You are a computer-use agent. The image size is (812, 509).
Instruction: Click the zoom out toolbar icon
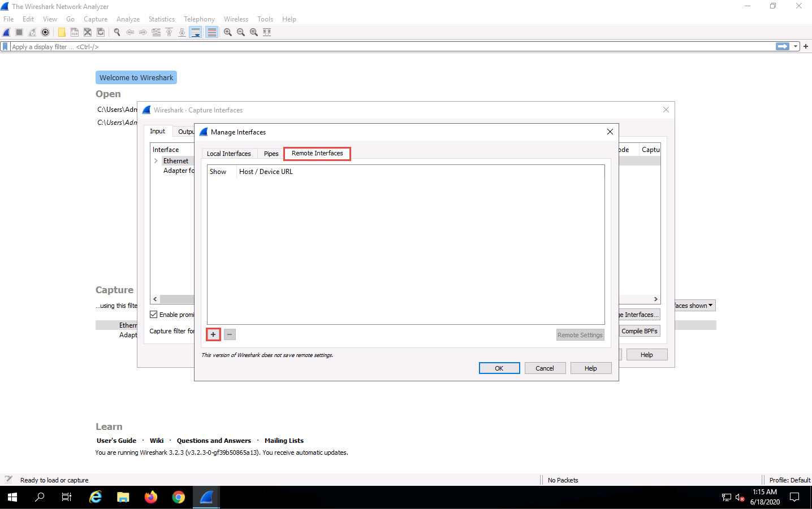click(x=241, y=32)
